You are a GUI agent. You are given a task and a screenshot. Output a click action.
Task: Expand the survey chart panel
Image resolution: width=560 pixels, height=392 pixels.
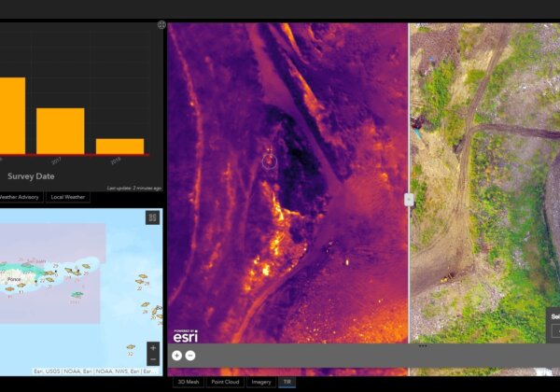pos(161,25)
